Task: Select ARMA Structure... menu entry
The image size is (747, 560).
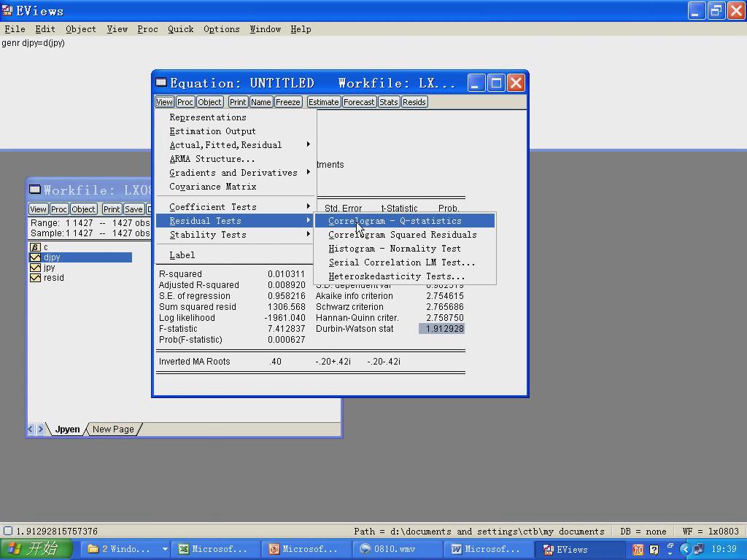Action: 236,158
